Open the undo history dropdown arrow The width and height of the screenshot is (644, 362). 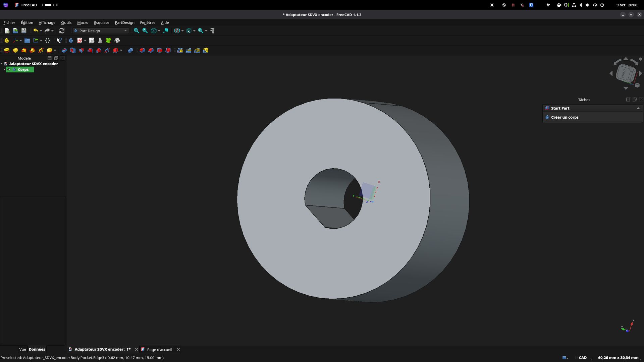(41, 31)
